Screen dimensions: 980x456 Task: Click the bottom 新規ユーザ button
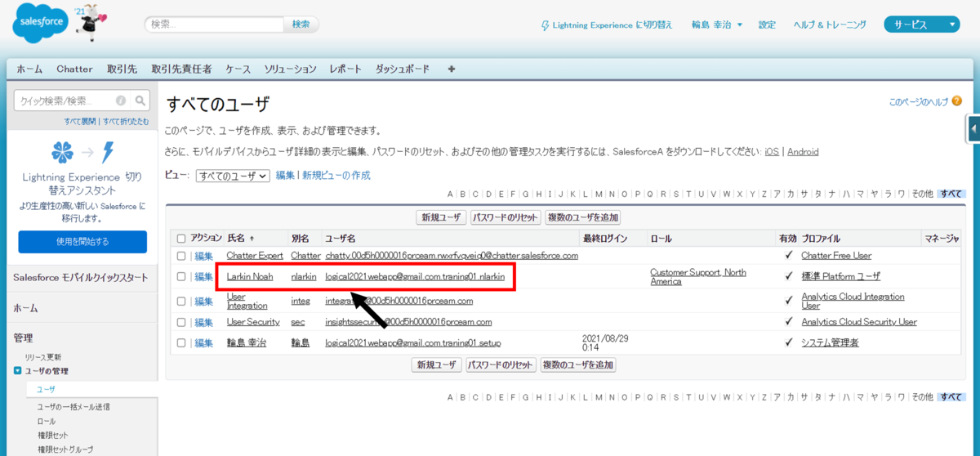coord(437,365)
